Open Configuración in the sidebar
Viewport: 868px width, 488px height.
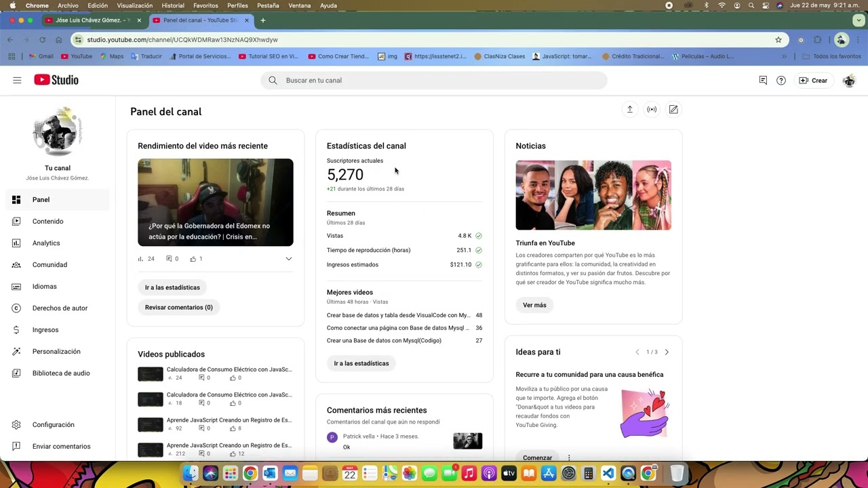pos(58,424)
